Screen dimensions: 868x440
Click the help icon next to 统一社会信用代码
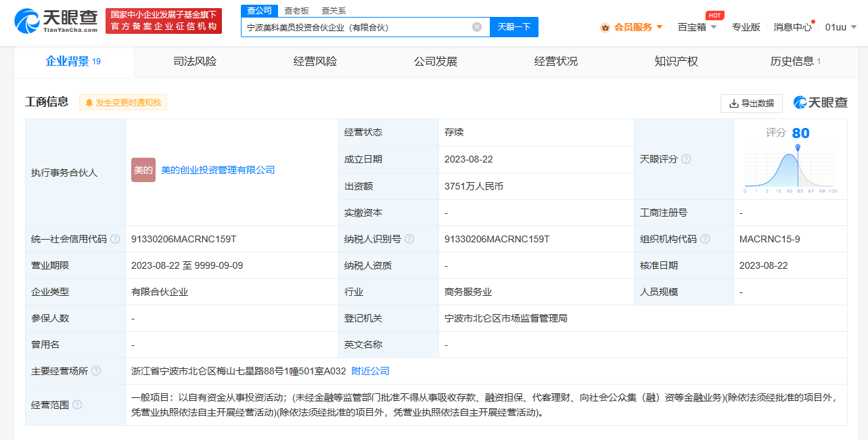(x=115, y=239)
